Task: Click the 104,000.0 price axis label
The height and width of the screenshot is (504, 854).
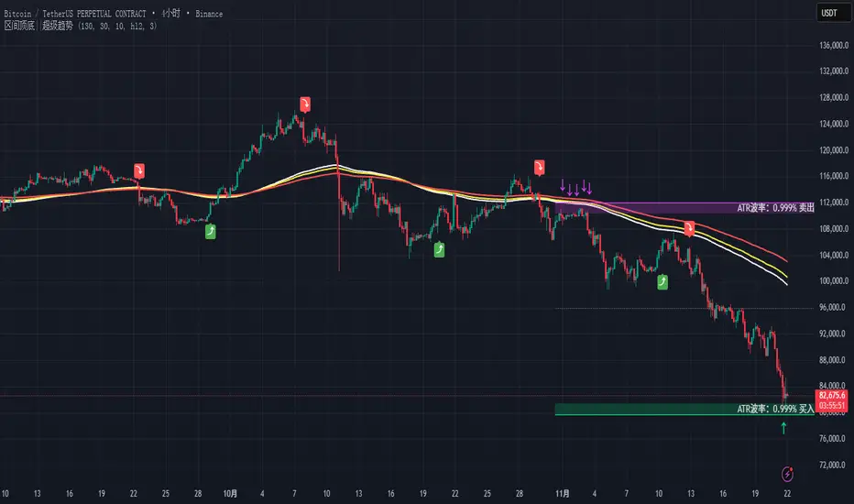Action: (x=834, y=255)
